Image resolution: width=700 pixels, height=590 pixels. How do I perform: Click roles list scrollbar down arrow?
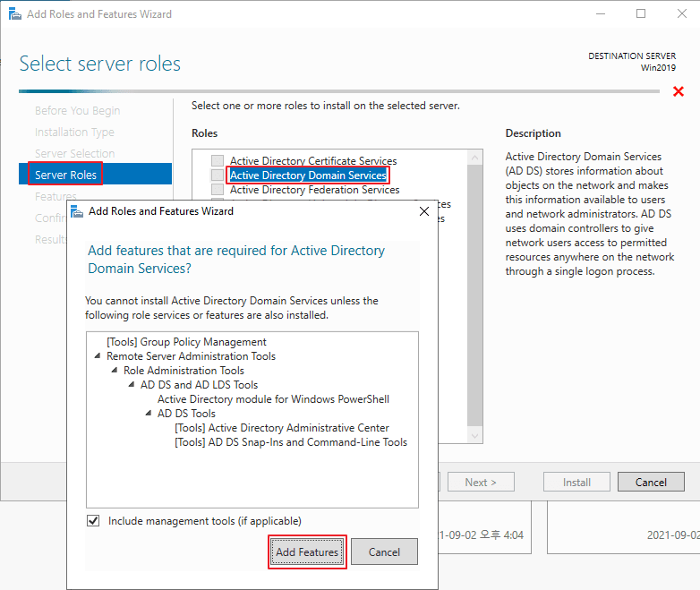(474, 435)
